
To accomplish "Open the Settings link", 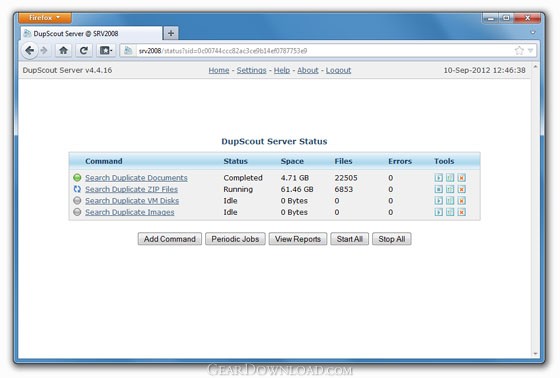I will click(251, 70).
